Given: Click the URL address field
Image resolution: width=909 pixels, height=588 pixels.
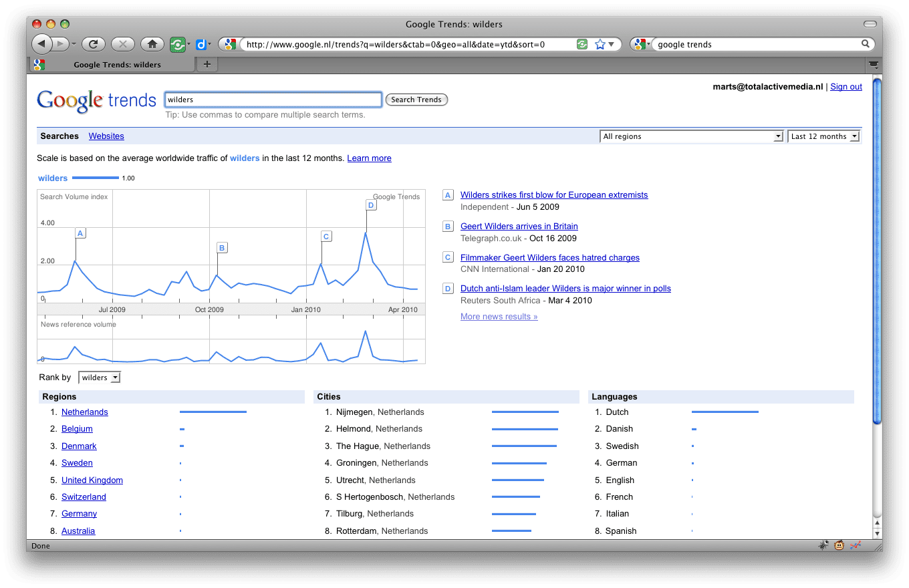Looking at the screenshot, I should coord(408,45).
